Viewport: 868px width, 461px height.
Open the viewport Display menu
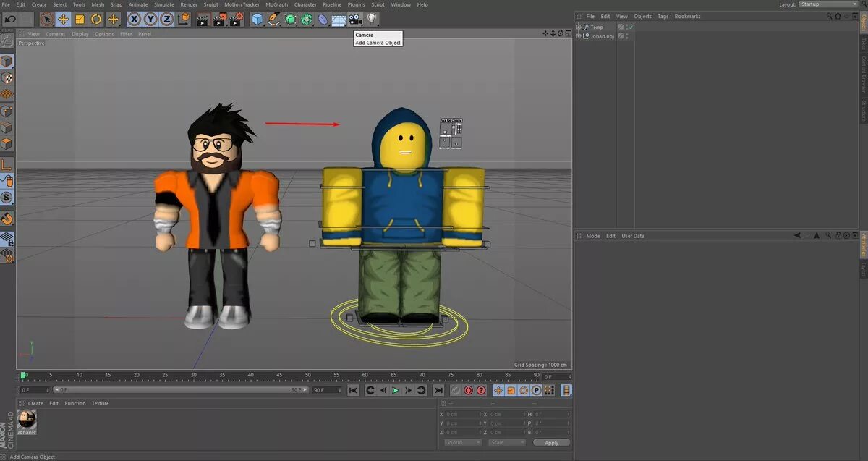pos(80,34)
